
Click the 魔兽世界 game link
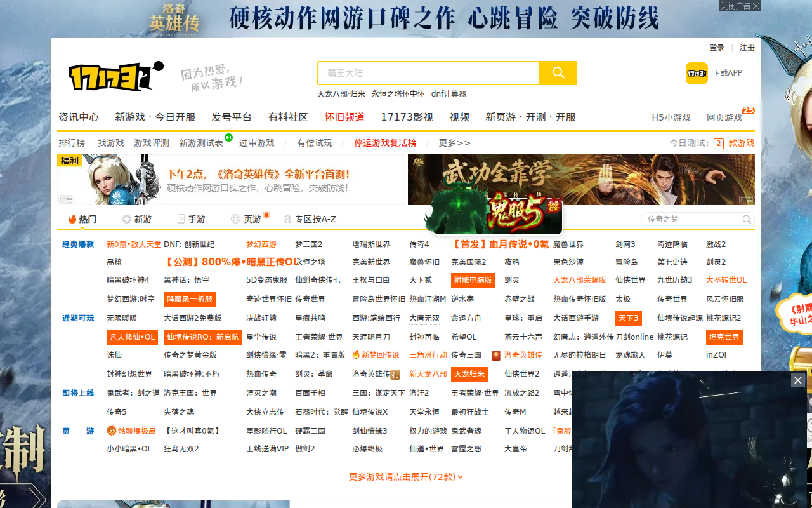[568, 244]
